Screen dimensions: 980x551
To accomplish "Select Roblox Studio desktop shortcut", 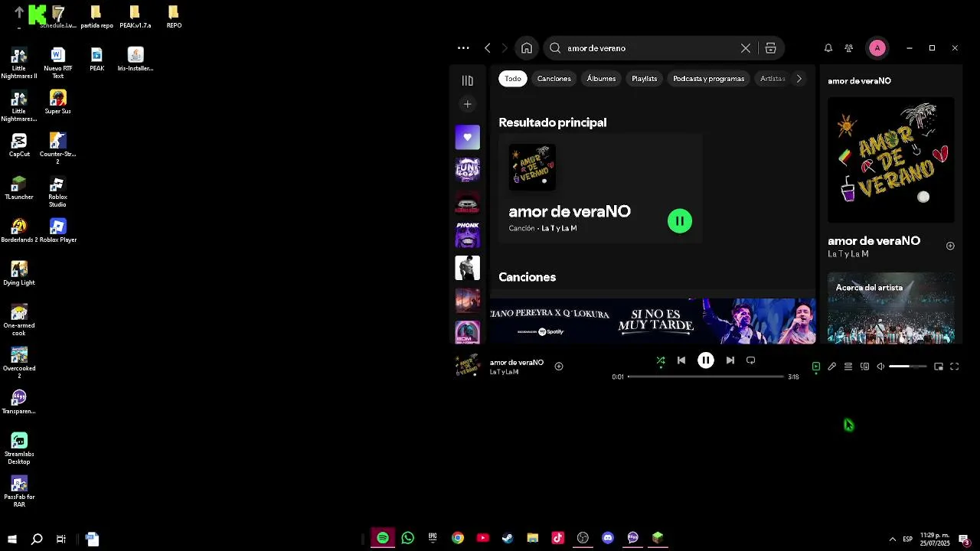I will tap(57, 193).
